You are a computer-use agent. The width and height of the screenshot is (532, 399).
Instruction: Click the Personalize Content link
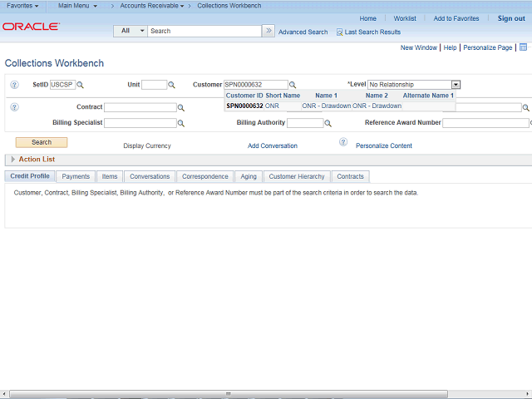pos(384,146)
